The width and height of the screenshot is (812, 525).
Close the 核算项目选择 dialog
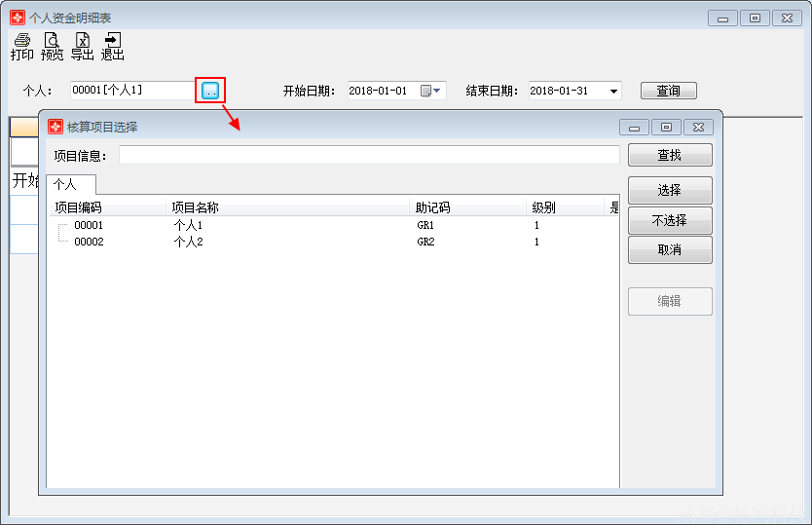(698, 127)
